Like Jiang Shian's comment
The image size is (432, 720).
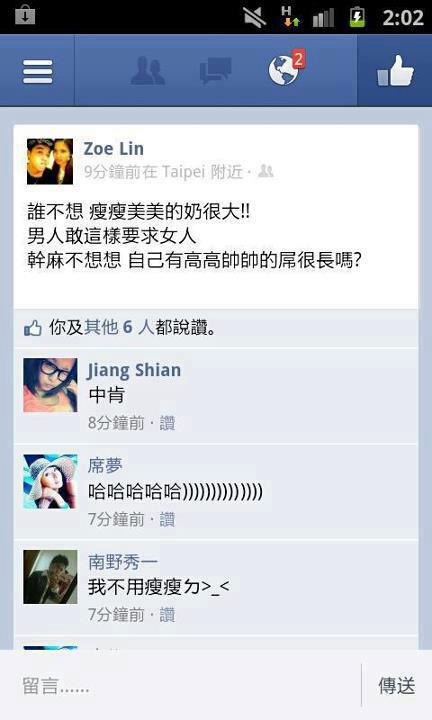(x=167, y=423)
